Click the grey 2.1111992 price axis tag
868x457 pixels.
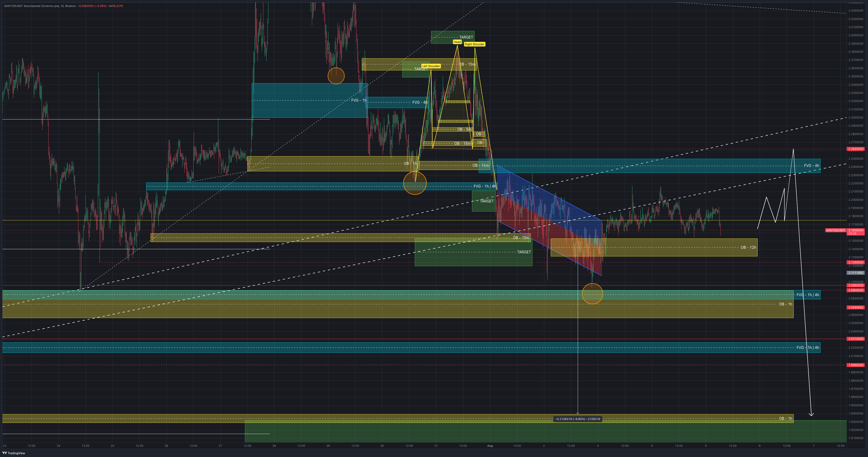click(855, 273)
